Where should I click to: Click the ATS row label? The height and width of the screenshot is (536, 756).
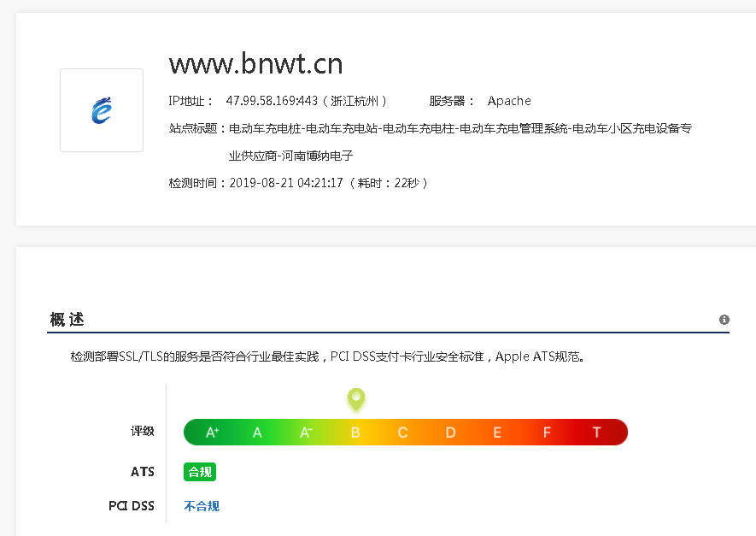coord(143,471)
